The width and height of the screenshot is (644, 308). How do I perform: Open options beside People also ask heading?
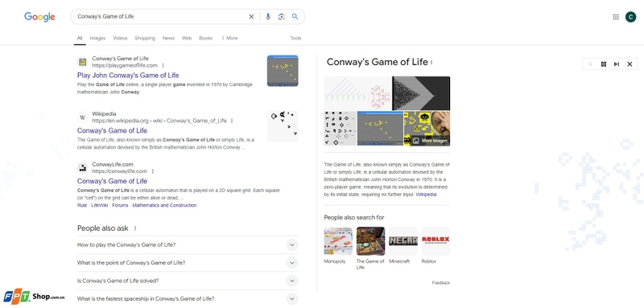(135, 228)
